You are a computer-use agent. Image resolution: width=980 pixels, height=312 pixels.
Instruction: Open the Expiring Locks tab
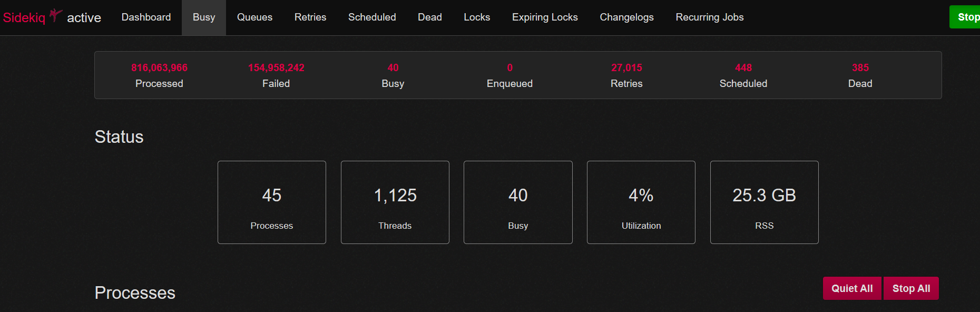(545, 17)
